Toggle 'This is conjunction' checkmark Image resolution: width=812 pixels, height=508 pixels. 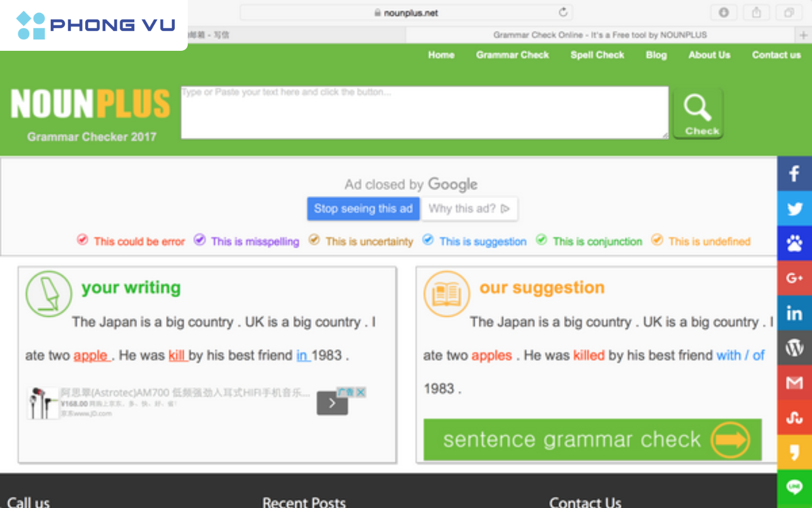click(541, 240)
